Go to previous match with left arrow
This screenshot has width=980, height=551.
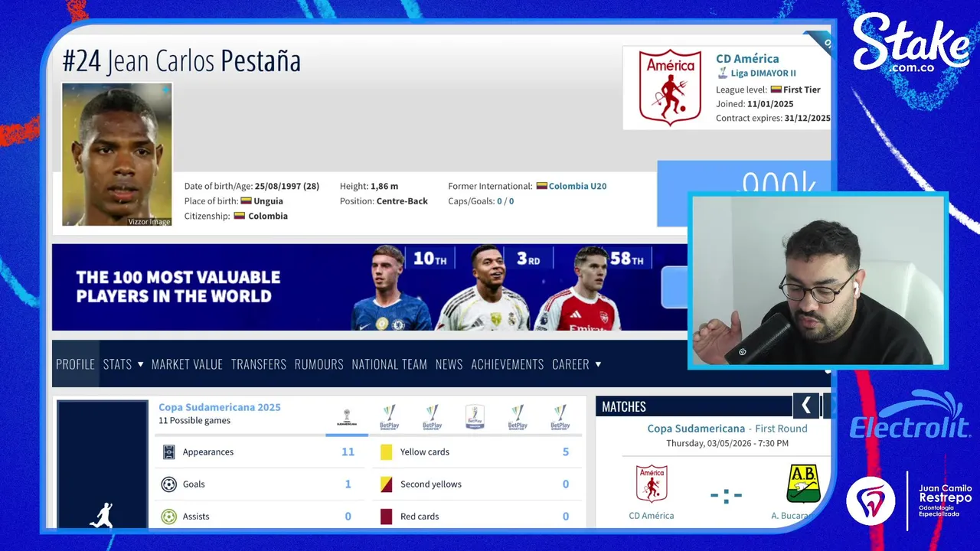coord(805,406)
